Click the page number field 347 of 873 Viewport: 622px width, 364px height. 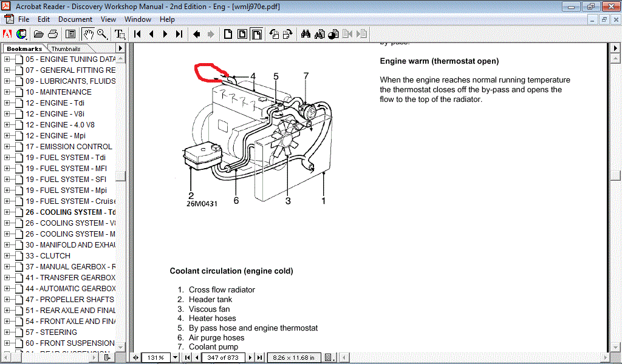(222, 357)
